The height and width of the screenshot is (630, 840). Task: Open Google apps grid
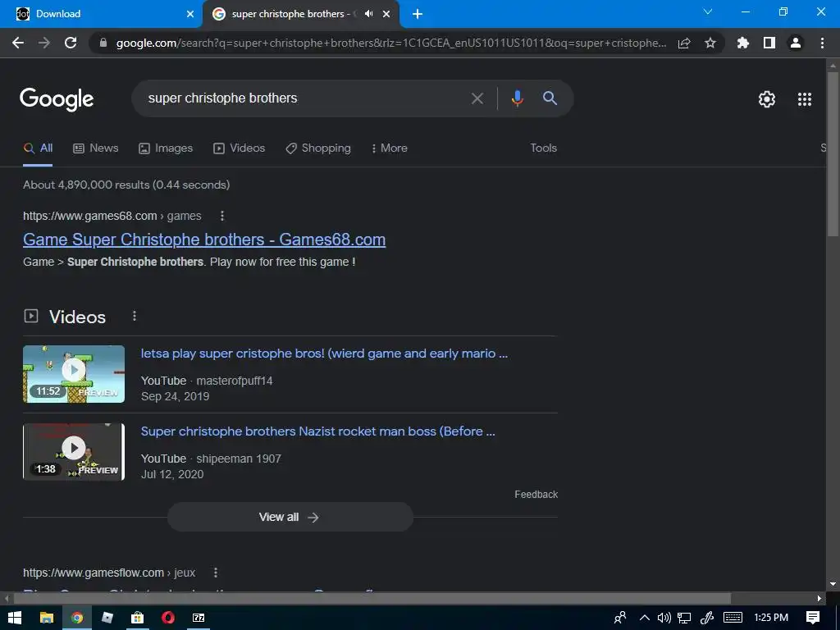coord(805,99)
